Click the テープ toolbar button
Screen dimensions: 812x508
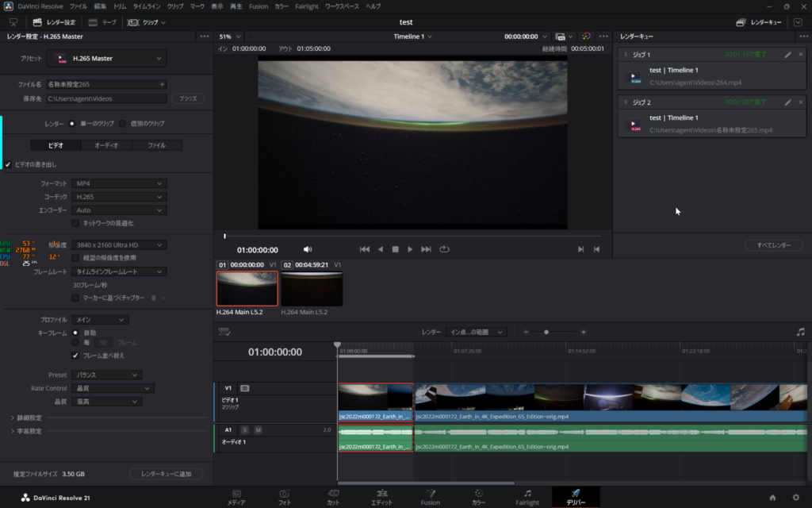[x=102, y=22]
